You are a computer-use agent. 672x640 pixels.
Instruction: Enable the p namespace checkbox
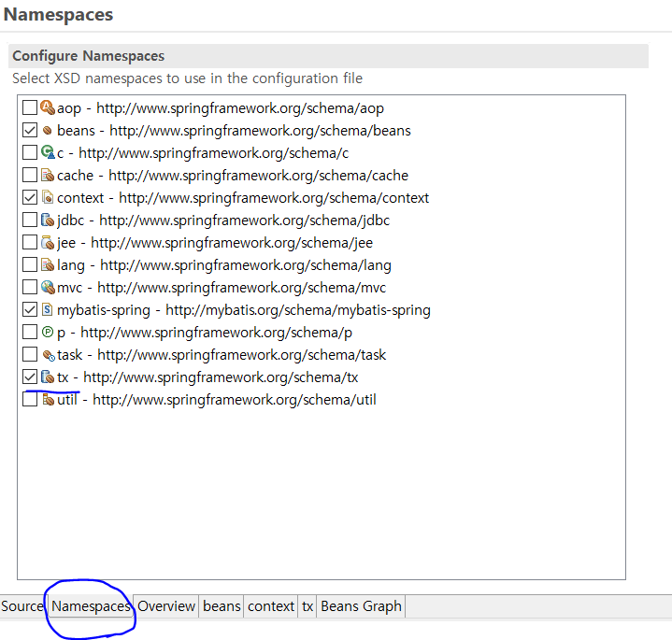(30, 332)
